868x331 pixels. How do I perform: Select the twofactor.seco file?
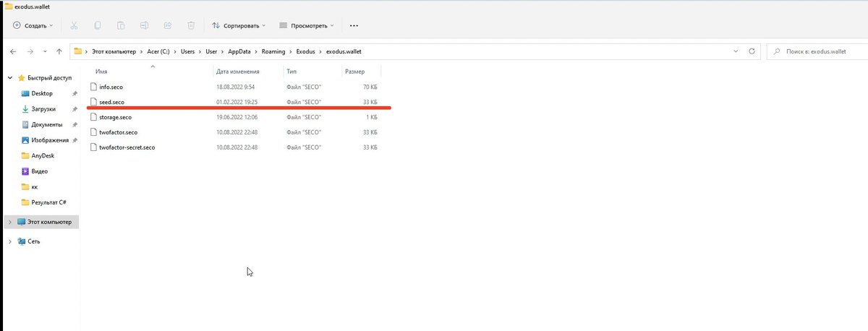click(119, 132)
